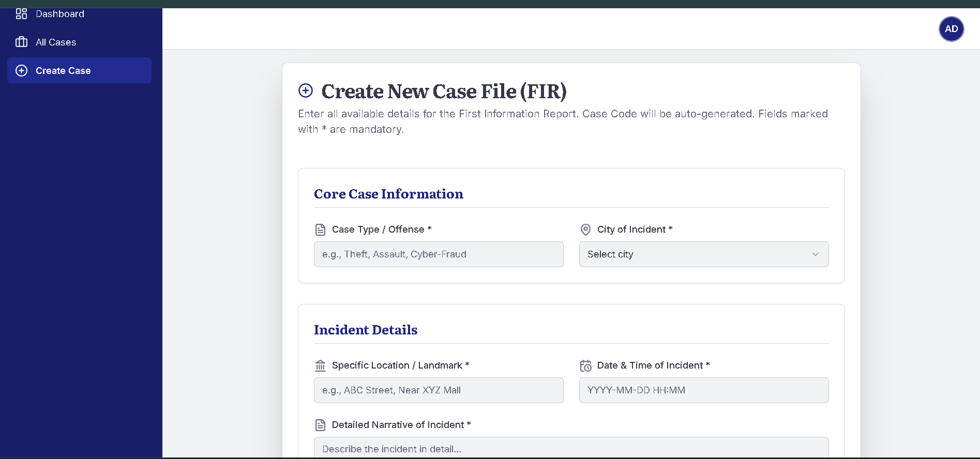The height and width of the screenshot is (459, 980).
Task: Click the 'Detailed Narrative of Incident *' label
Action: pyautogui.click(x=401, y=425)
